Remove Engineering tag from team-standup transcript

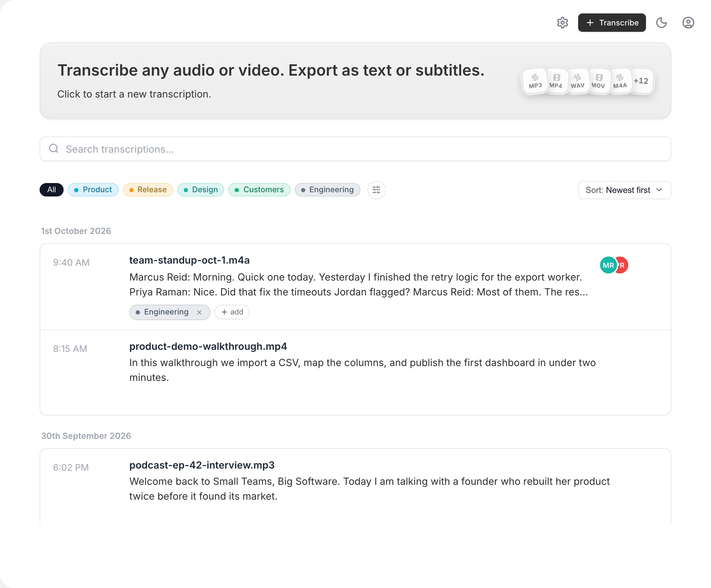click(x=199, y=312)
